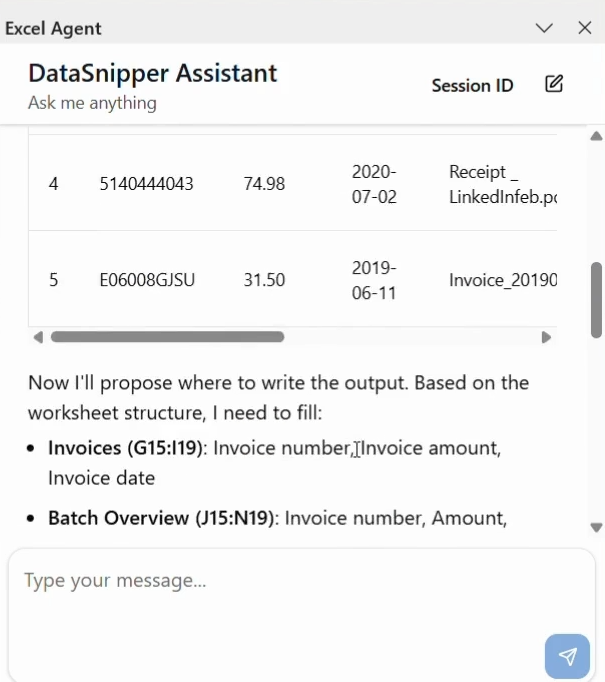Select invoice number E06008GJSU cell
Screen dimensions: 605x682
coord(147,280)
